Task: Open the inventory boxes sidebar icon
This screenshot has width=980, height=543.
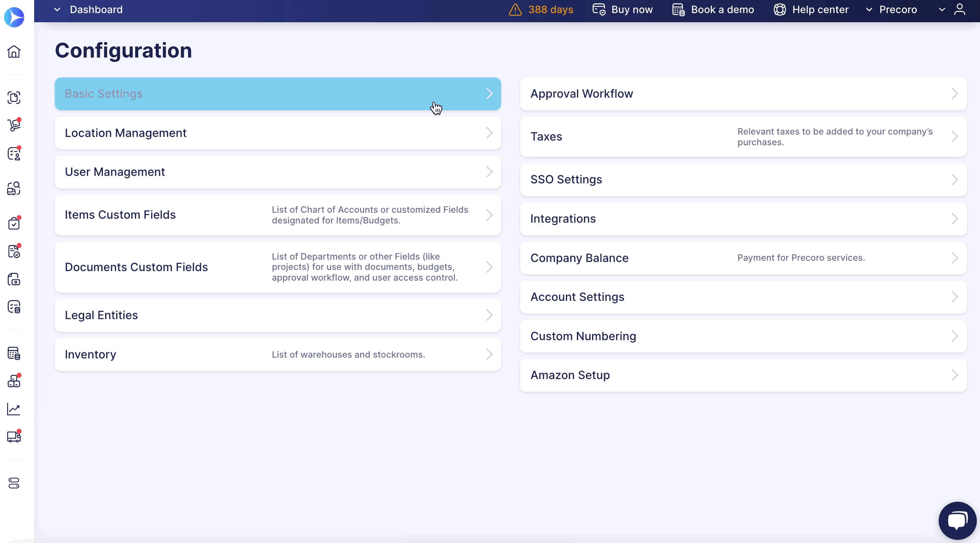Action: (14, 381)
